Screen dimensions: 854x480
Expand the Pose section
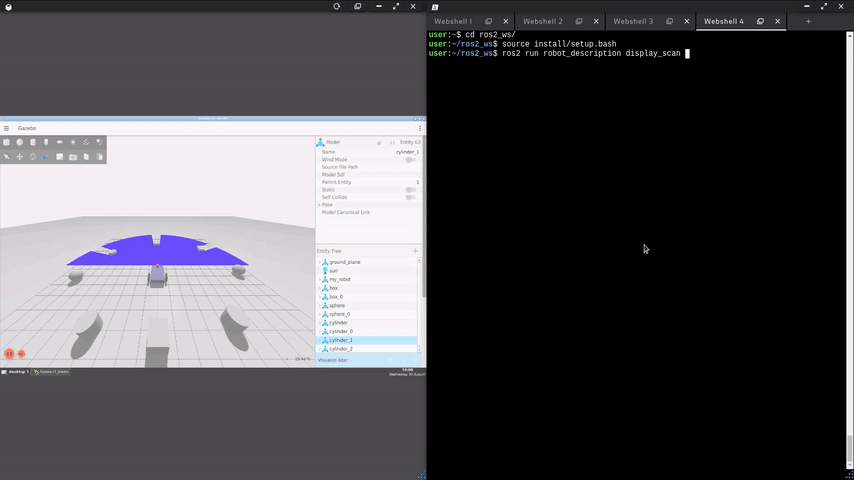click(320, 205)
